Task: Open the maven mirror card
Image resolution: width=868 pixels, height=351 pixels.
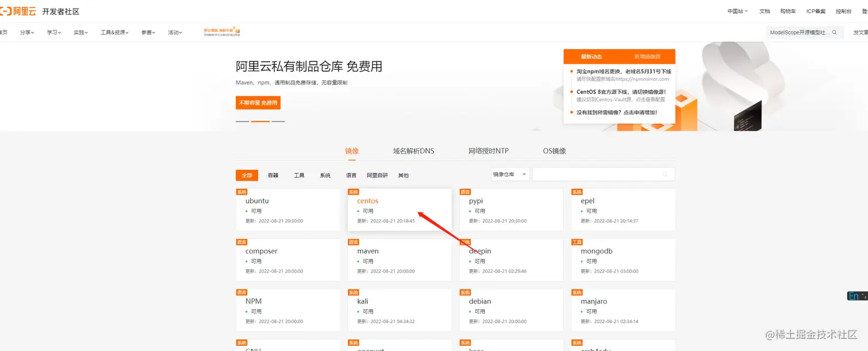Action: (x=400, y=260)
